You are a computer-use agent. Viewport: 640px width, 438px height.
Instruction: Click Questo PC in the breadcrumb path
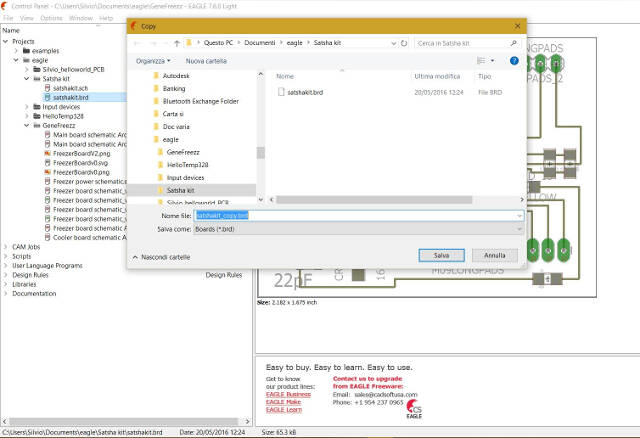pyautogui.click(x=218, y=43)
